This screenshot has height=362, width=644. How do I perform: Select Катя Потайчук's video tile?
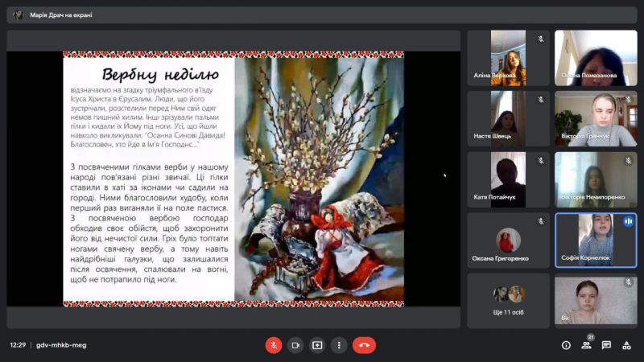[508, 179]
